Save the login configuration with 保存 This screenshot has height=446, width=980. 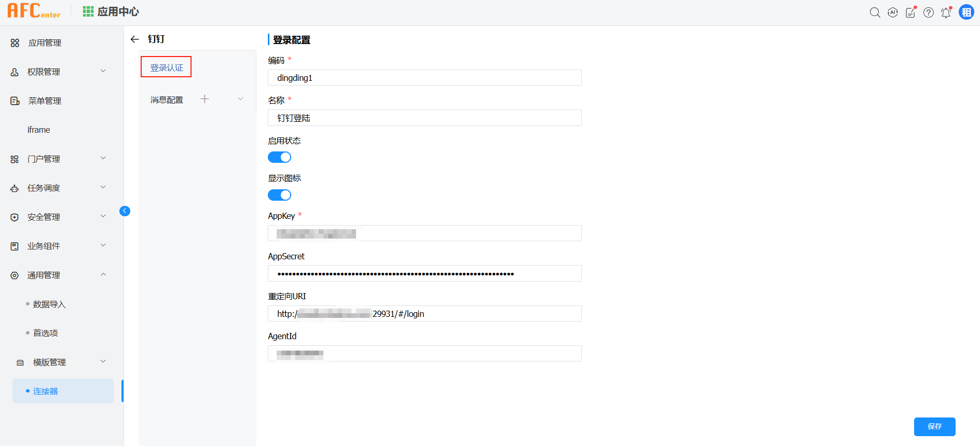934,426
